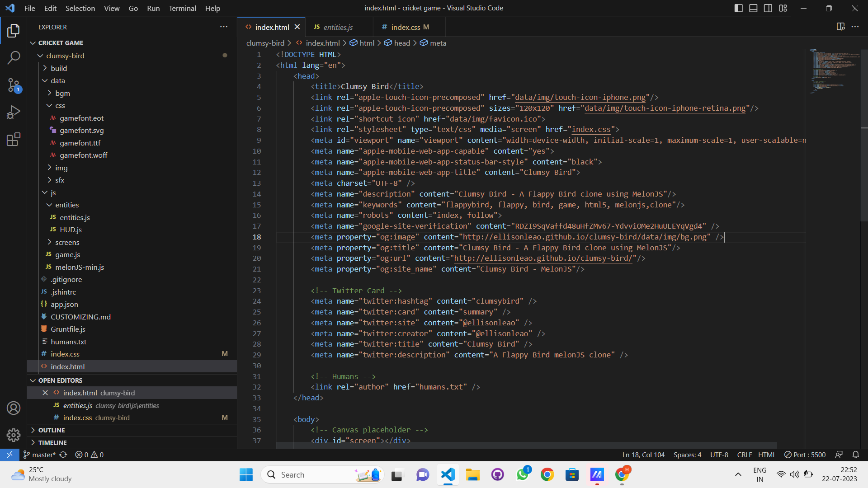
Task: Click Port : 5500 Live Server button
Action: click(805, 455)
